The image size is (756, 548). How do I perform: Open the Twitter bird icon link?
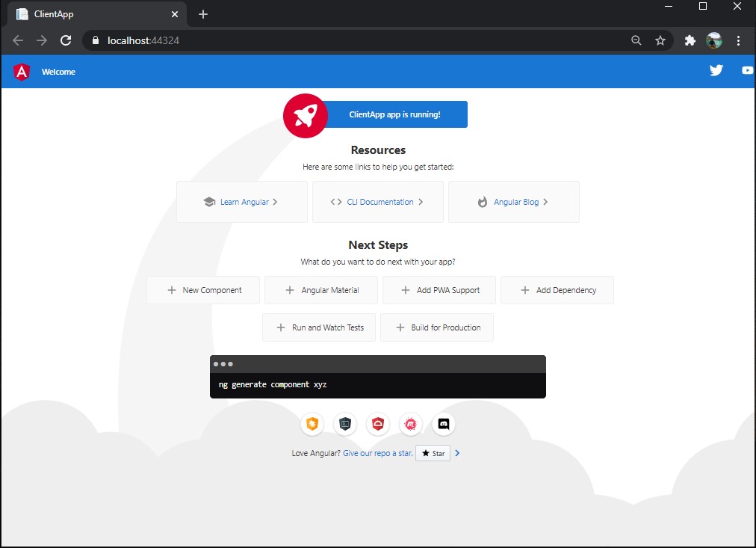point(716,70)
